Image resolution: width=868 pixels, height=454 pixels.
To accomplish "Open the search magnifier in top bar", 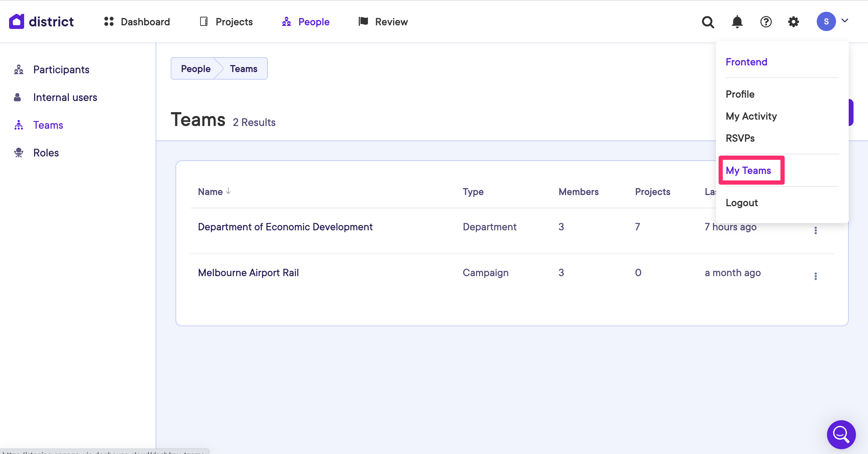I will (x=708, y=22).
